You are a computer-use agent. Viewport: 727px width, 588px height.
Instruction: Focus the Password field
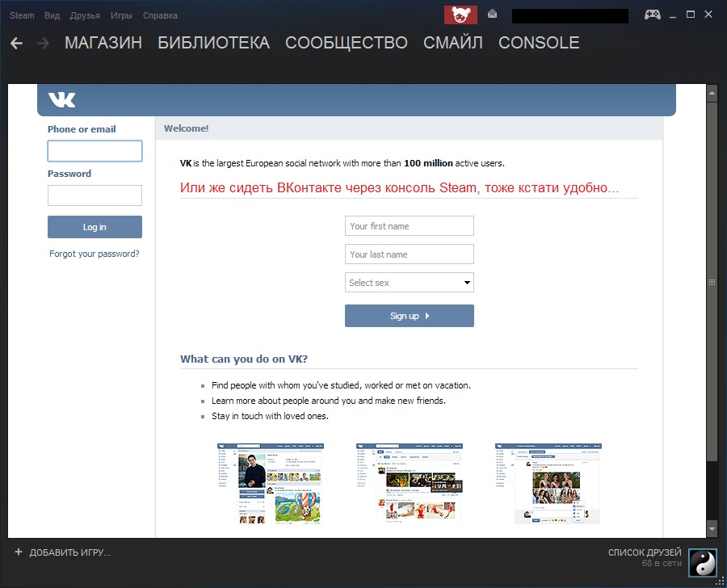(x=95, y=195)
